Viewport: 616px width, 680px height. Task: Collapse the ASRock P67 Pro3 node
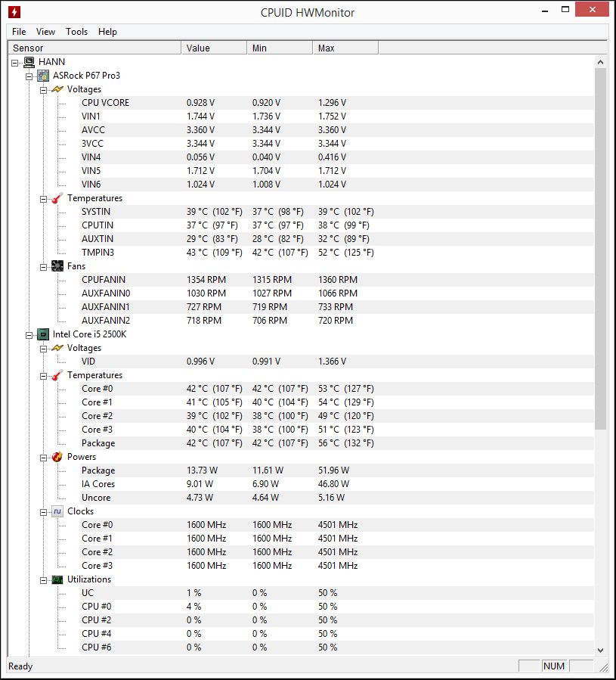[x=29, y=76]
